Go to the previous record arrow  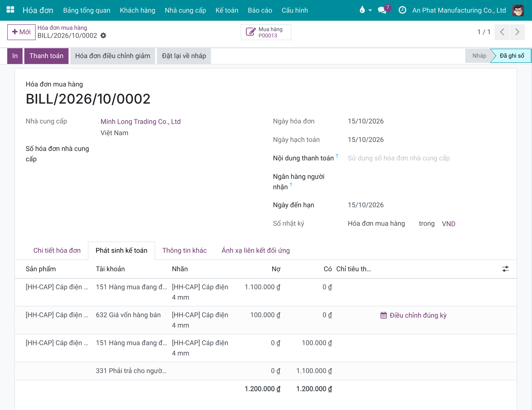point(502,32)
